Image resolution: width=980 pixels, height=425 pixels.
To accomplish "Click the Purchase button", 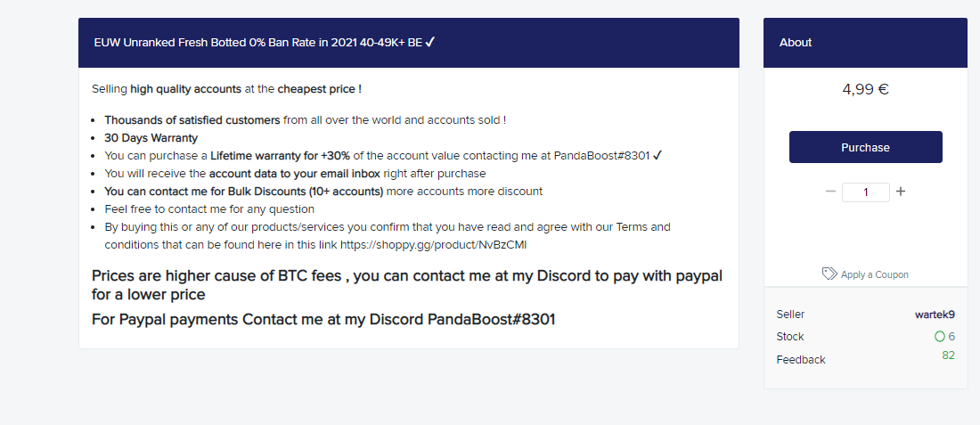I will [865, 147].
